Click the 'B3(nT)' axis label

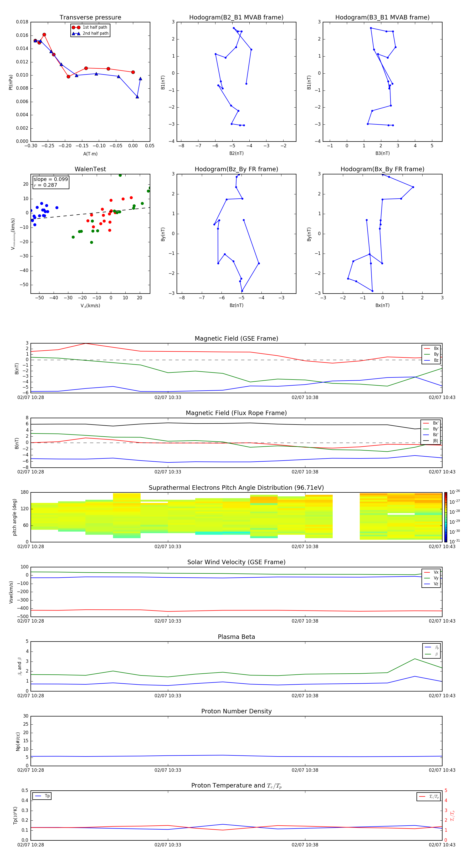pyautogui.click(x=382, y=153)
